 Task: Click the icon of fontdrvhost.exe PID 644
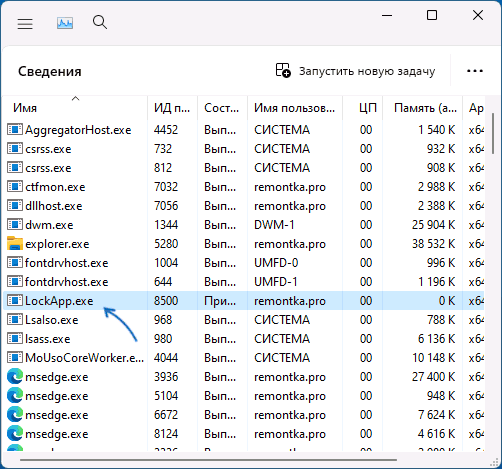[x=15, y=281]
